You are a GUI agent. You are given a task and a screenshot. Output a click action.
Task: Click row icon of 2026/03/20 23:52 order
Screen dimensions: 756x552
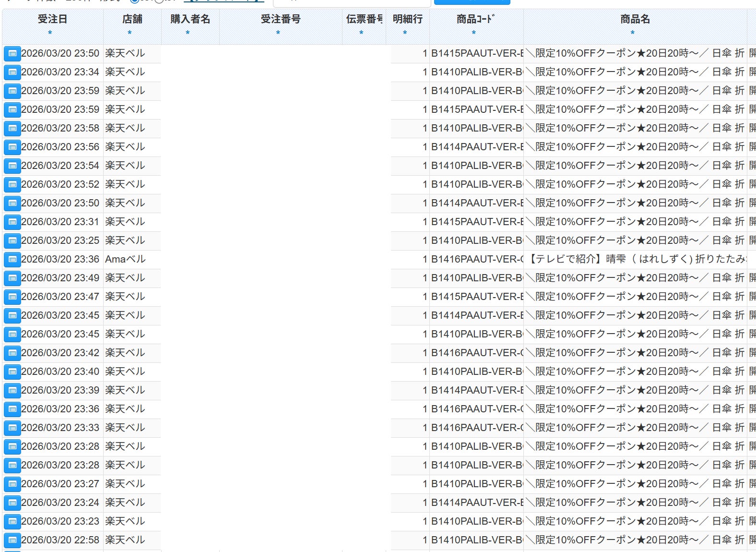12,184
